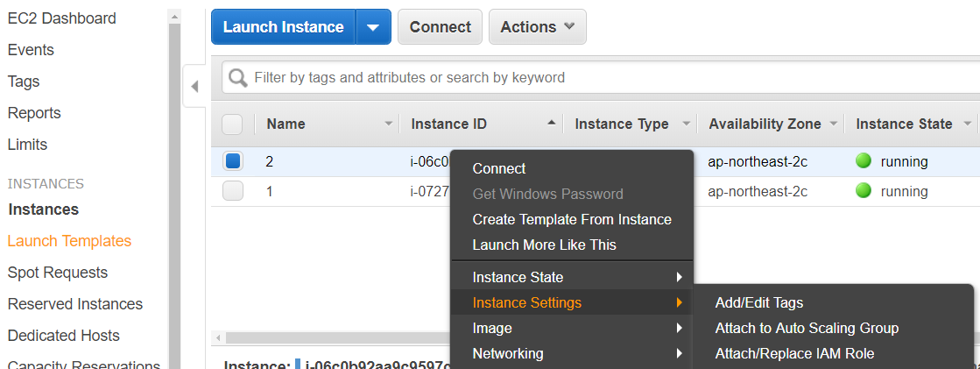Click the table horizontal scrollbar left arrow
This screenshot has height=369, width=980.
pos(219,337)
